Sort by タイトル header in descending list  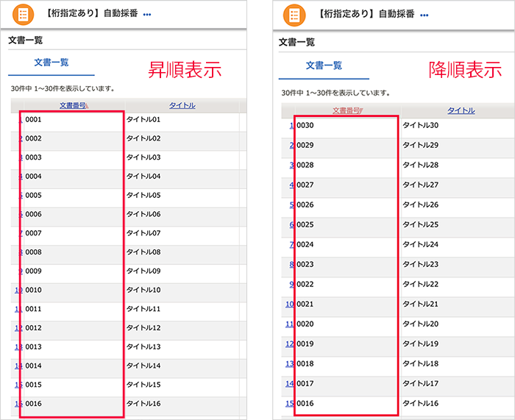pos(461,110)
